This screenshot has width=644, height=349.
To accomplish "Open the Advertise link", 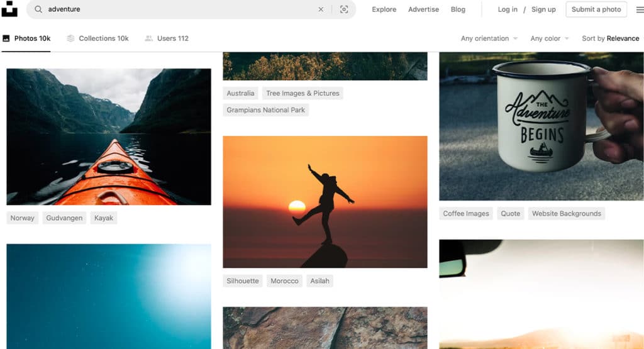I will 423,9.
